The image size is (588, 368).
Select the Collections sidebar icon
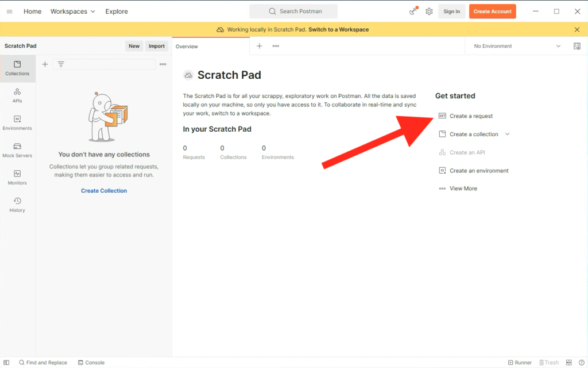[17, 68]
